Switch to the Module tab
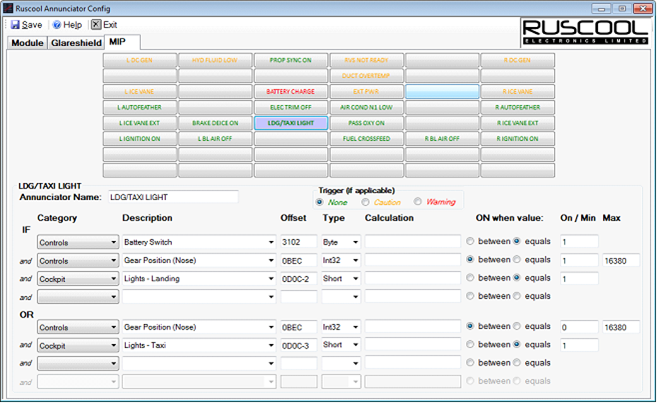The image size is (657, 403). point(27,43)
